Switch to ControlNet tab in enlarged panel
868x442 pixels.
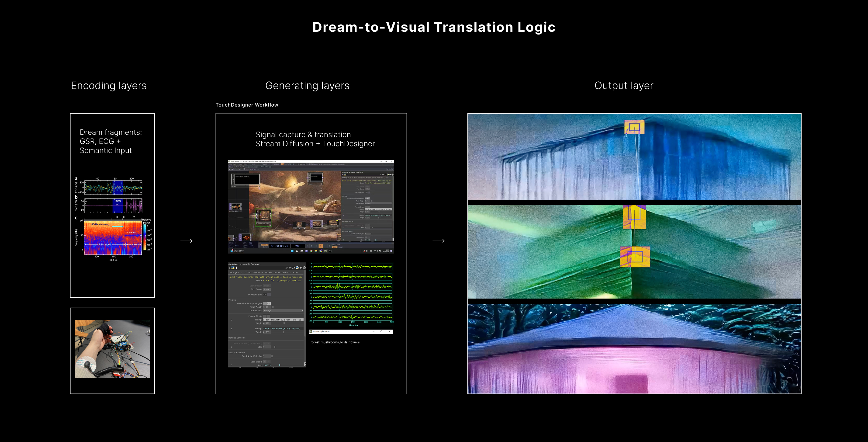[x=259, y=273]
